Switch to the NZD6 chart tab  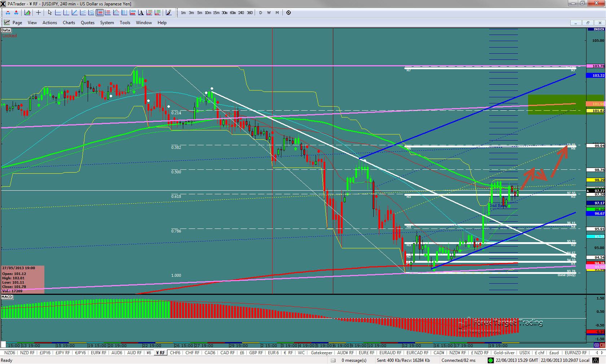click(10, 353)
